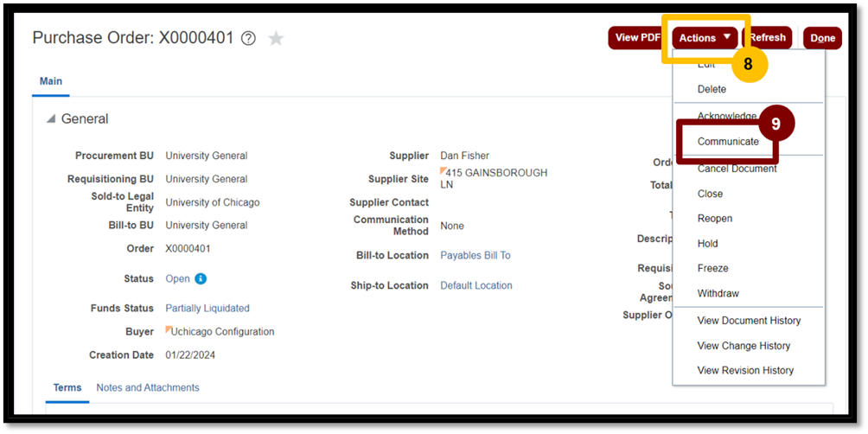Open the Partially Liquidated funds status link
Image resolution: width=868 pixels, height=434 pixels.
(x=207, y=309)
